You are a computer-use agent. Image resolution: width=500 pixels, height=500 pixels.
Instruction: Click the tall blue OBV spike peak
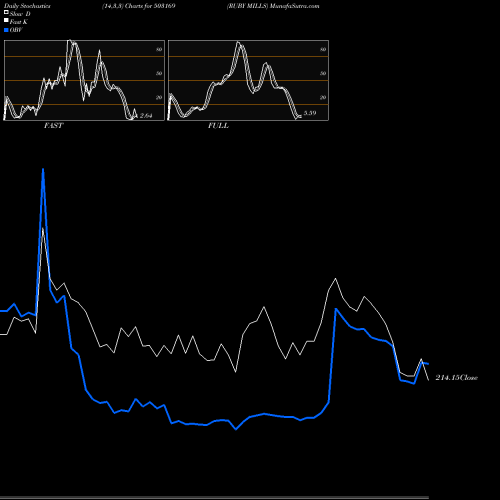click(x=43, y=169)
